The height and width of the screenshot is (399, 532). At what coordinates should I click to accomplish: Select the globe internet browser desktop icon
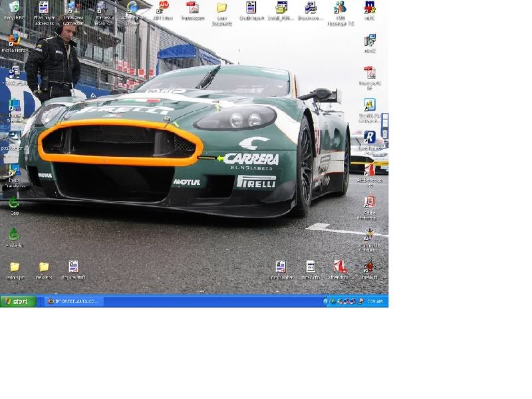(132, 8)
